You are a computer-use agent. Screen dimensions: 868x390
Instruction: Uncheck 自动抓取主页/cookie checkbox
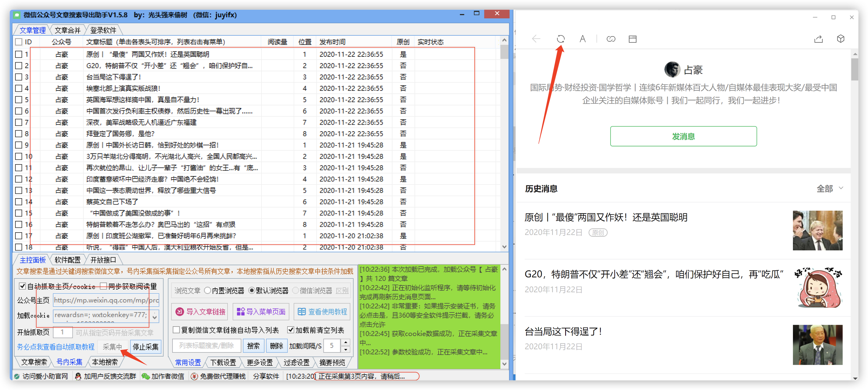22,286
